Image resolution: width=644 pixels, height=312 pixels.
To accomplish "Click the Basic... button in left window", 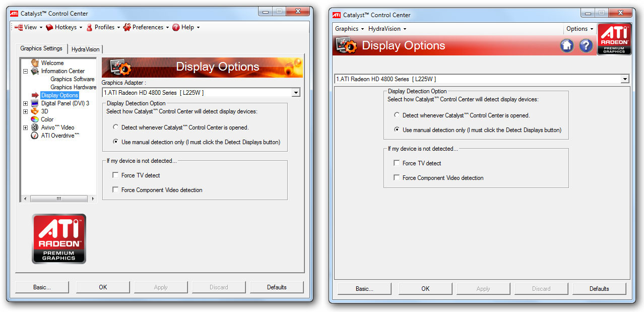I will (42, 287).
